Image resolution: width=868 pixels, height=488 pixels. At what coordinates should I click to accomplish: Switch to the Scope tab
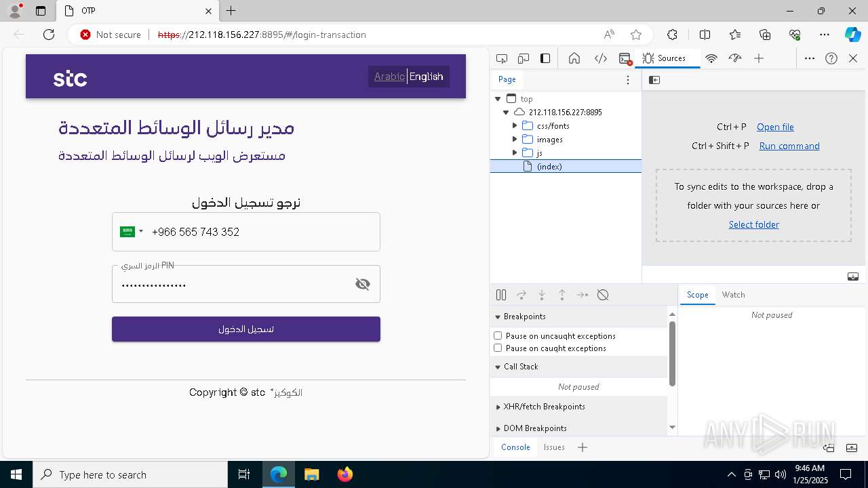[697, 295]
